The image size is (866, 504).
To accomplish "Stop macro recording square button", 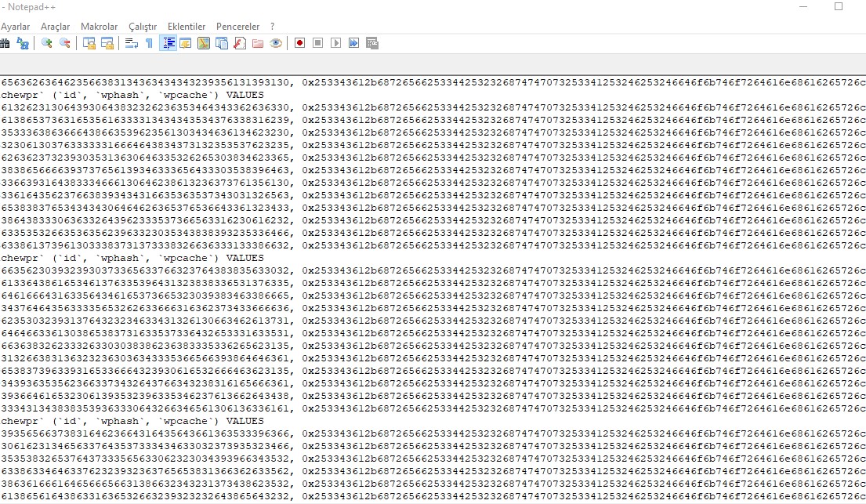I will click(317, 43).
